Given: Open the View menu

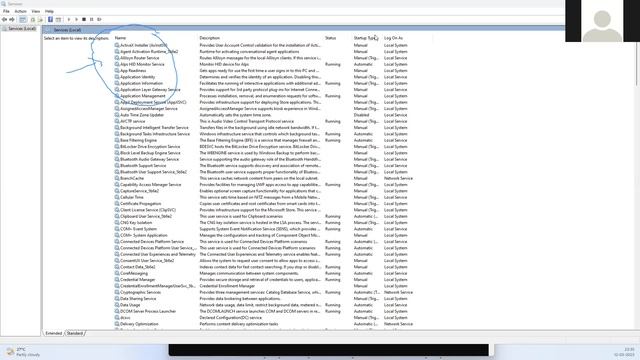Looking at the screenshot, I should (x=36, y=11).
